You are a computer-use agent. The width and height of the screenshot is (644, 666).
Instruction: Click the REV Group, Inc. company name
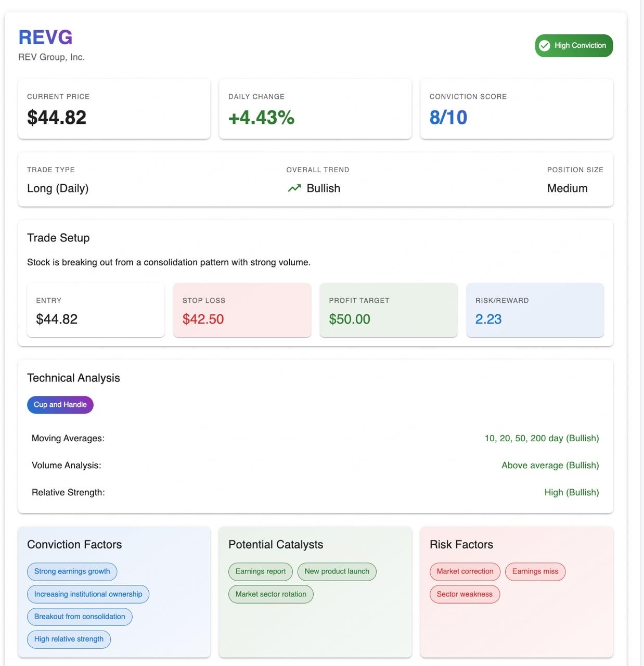tap(51, 57)
